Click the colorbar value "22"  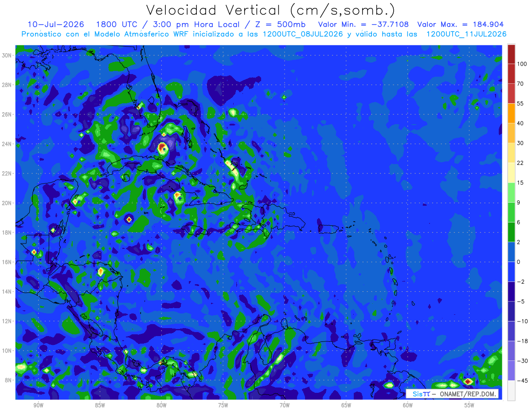tap(520, 163)
